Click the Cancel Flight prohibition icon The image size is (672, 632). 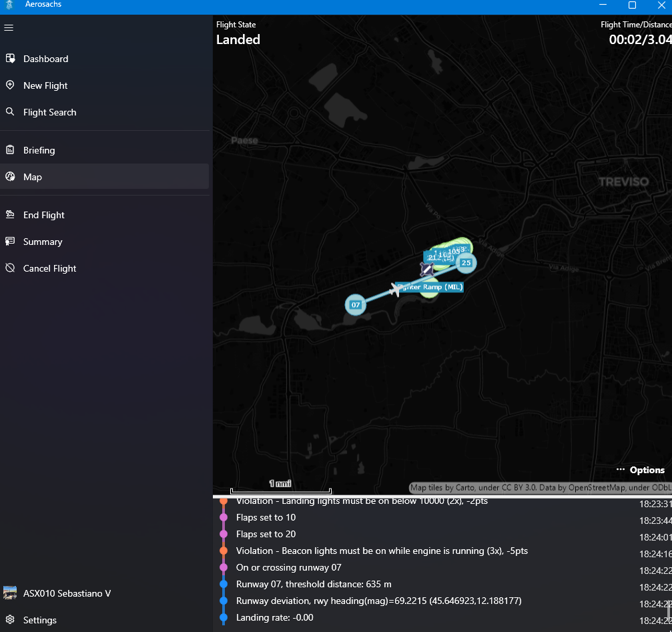(x=10, y=268)
